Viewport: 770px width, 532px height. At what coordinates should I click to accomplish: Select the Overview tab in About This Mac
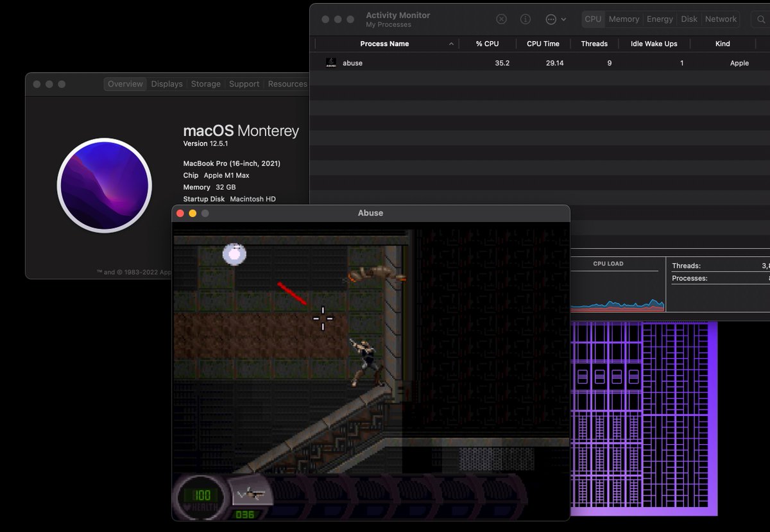tap(125, 84)
